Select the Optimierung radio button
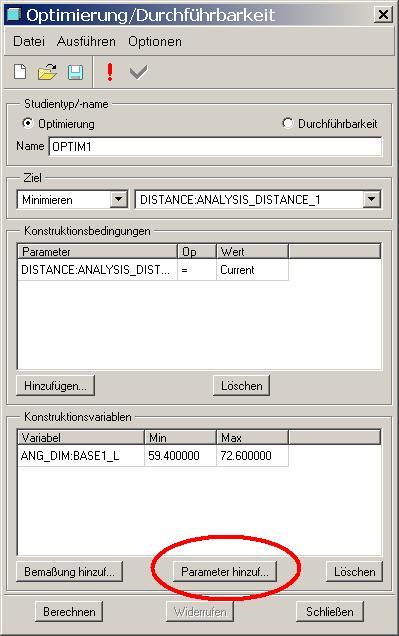This screenshot has height=636, width=399. pyautogui.click(x=28, y=123)
